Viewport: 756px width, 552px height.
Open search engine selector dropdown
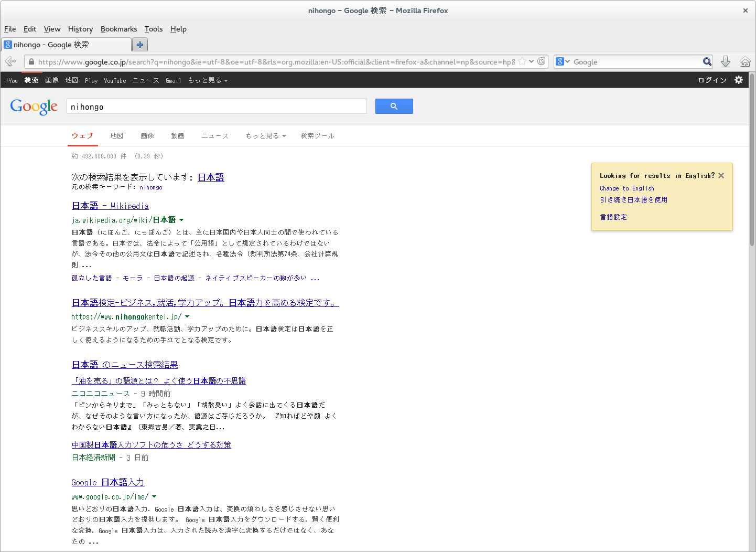click(x=563, y=61)
